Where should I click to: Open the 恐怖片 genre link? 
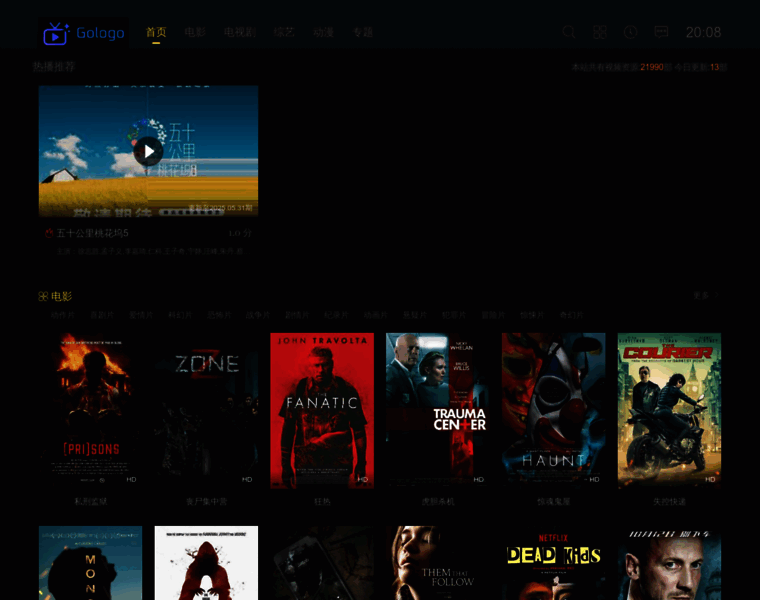pyautogui.click(x=219, y=315)
